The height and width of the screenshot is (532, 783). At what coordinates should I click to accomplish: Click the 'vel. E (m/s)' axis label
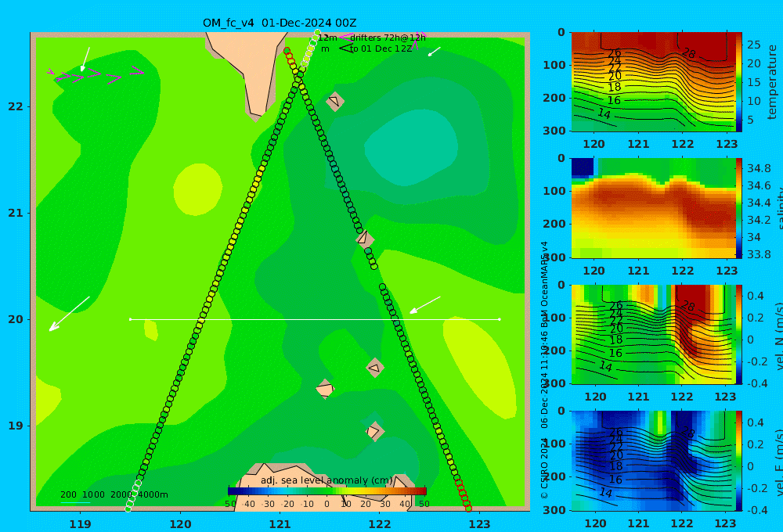click(778, 462)
